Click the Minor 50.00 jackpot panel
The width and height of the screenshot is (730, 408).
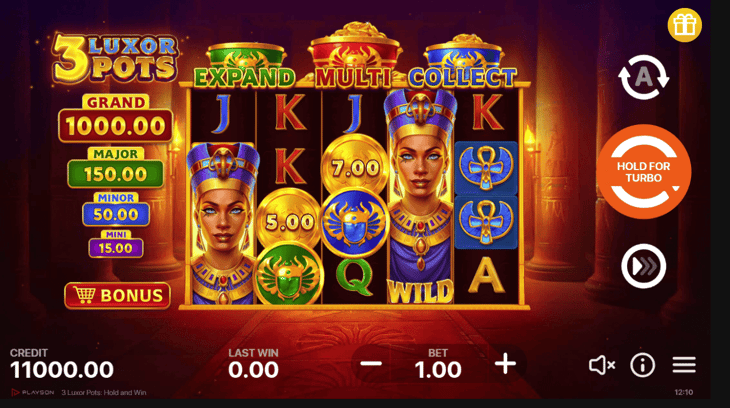point(116,209)
